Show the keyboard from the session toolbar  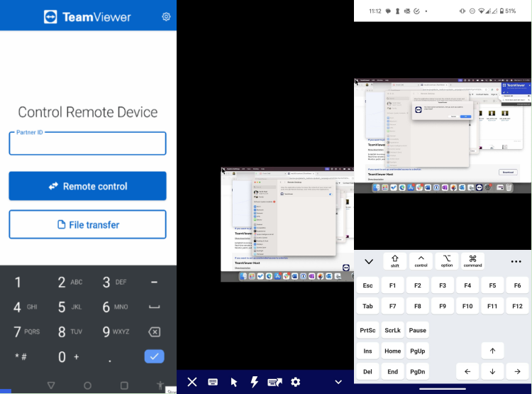pos(213,382)
